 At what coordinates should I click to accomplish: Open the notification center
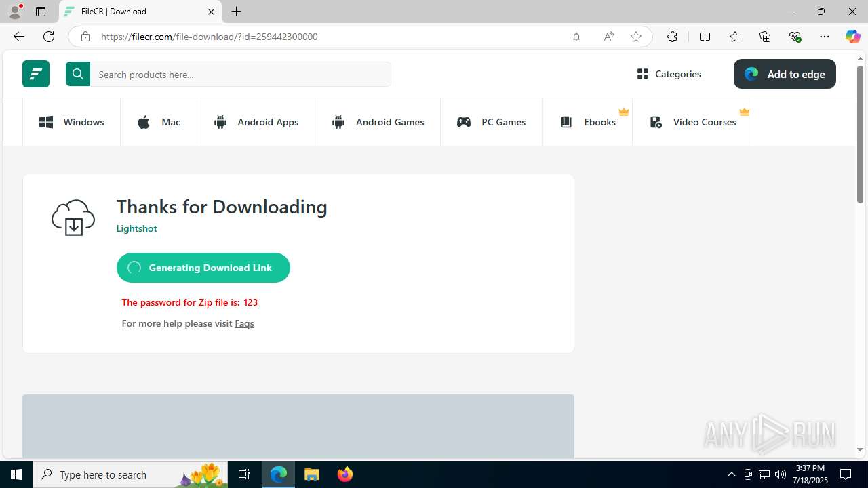[x=846, y=474]
